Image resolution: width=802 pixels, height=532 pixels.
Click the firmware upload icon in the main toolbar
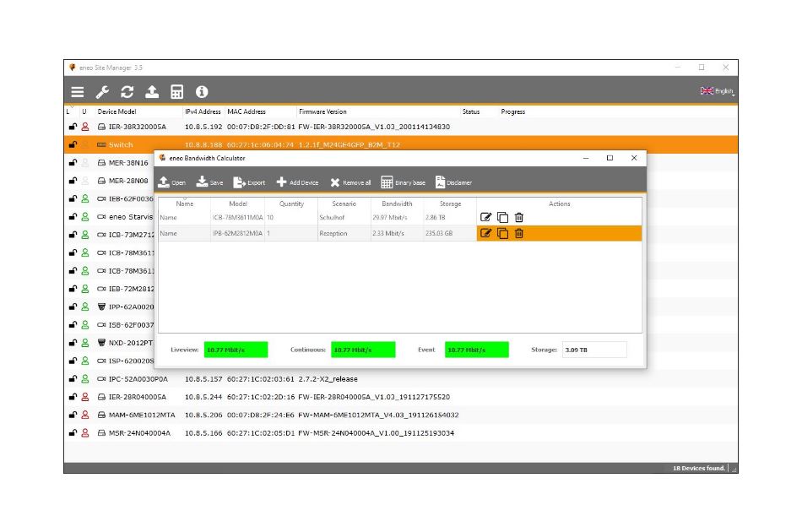(152, 92)
